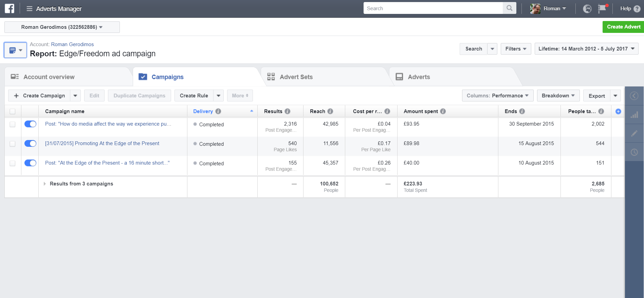Viewport: 644px width, 298px height.
Task: Open the globe notifications icon
Action: [587, 9]
